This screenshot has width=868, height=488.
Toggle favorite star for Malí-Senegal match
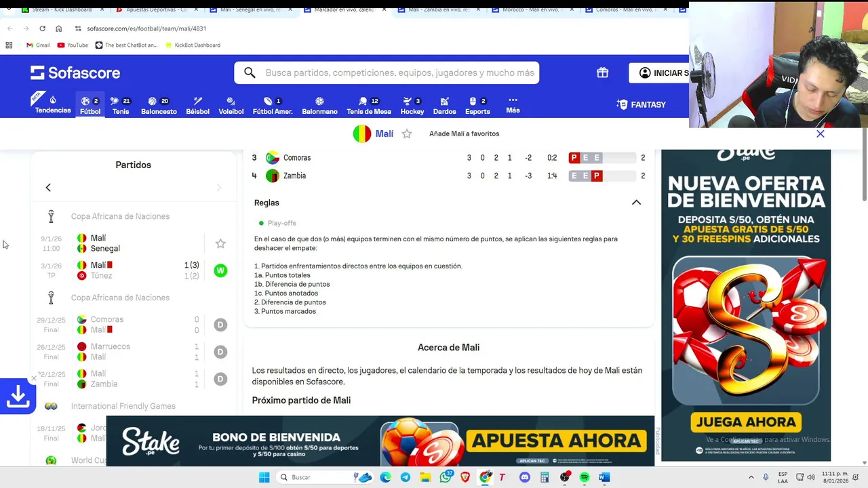point(220,243)
